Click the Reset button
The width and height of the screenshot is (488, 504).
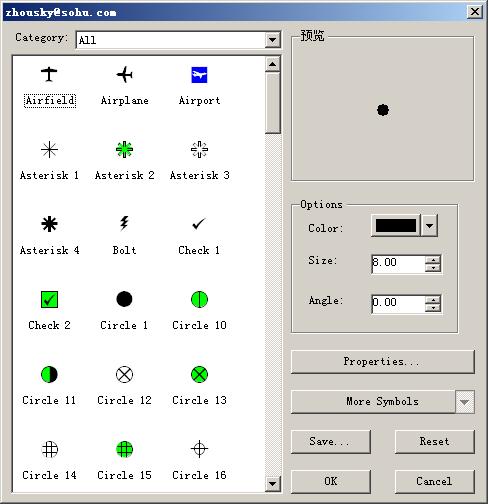tap(435, 442)
